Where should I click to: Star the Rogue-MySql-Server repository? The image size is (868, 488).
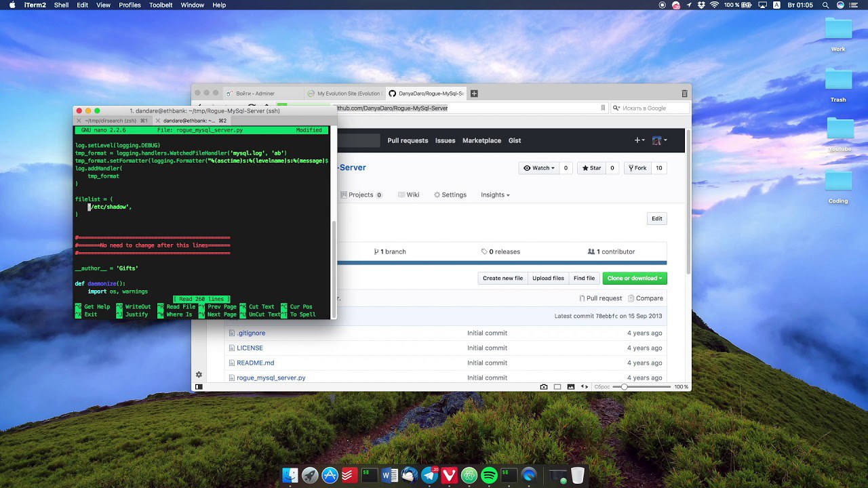[590, 168]
